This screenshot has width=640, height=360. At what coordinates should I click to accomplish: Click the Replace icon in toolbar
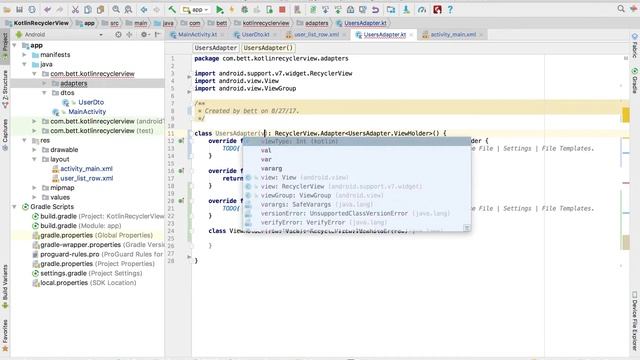click(128, 9)
